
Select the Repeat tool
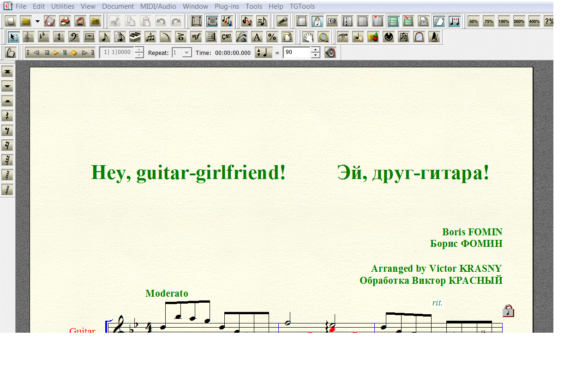tap(211, 37)
